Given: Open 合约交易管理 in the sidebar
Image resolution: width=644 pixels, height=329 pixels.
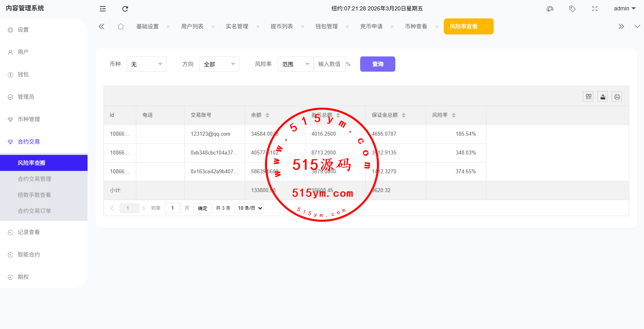Looking at the screenshot, I should click(34, 179).
